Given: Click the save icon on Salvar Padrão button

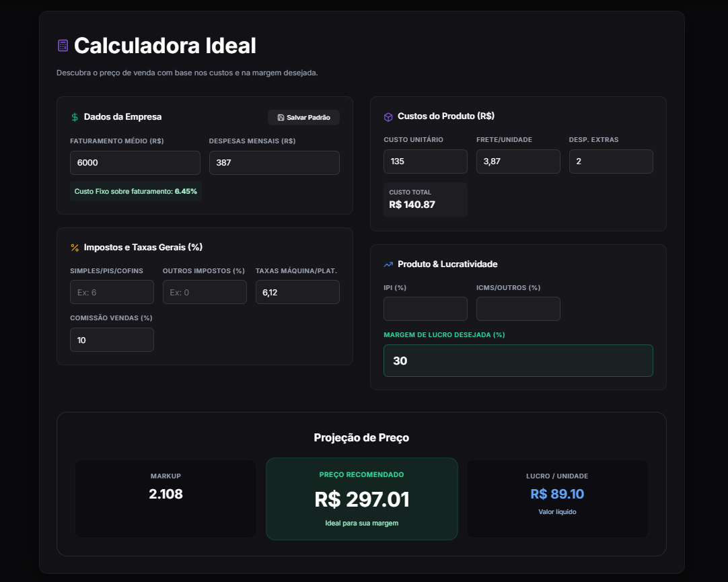Looking at the screenshot, I should tap(281, 117).
